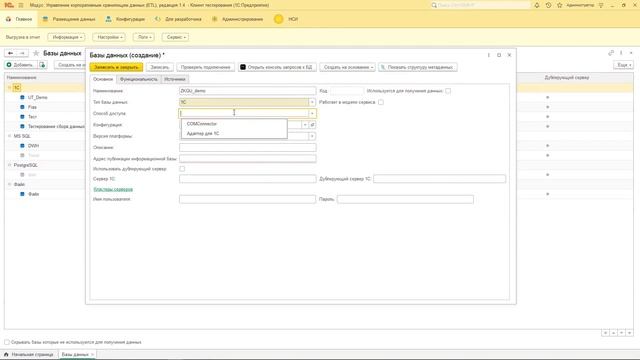Add Базы данных list to favorites star
The width and height of the screenshot is (640, 360).
[x=36, y=53]
